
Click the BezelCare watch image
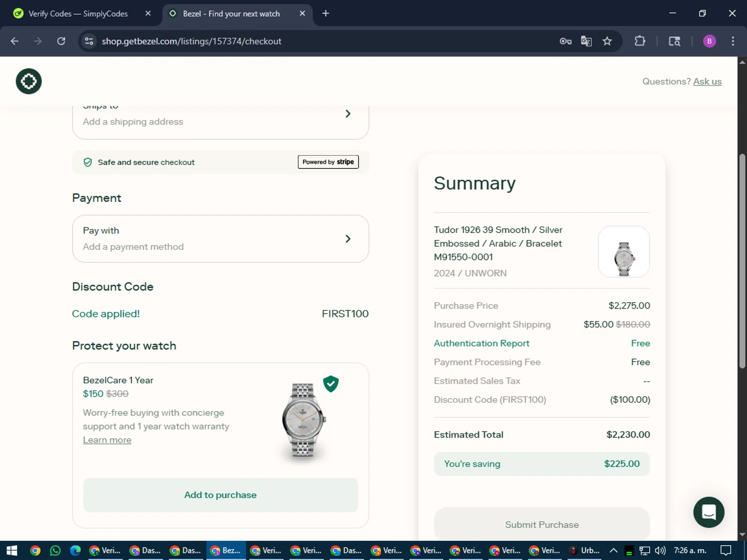coord(303,420)
